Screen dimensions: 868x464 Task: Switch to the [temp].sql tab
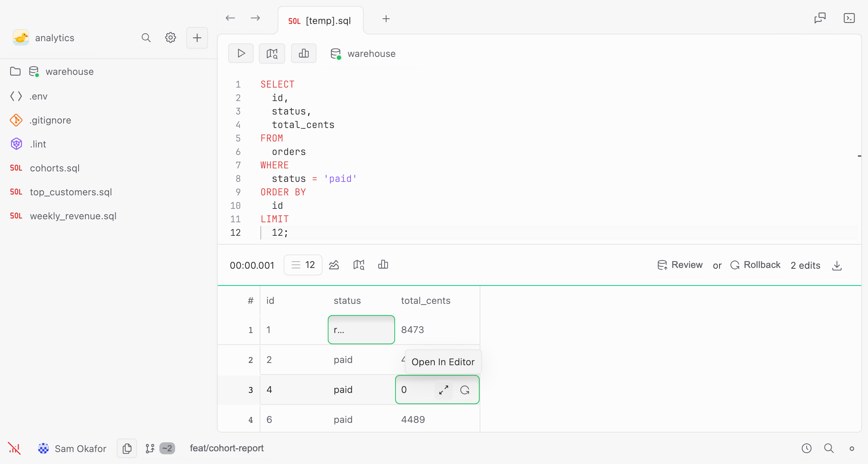320,21
